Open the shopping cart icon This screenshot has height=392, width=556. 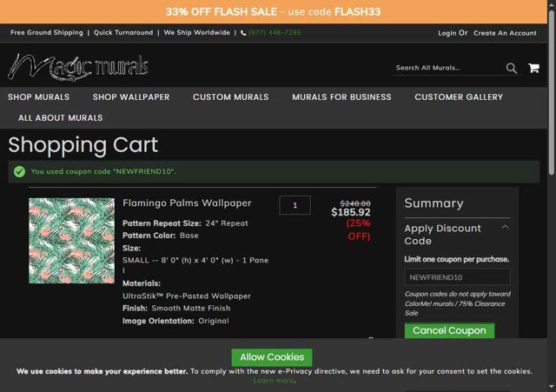[x=533, y=68]
